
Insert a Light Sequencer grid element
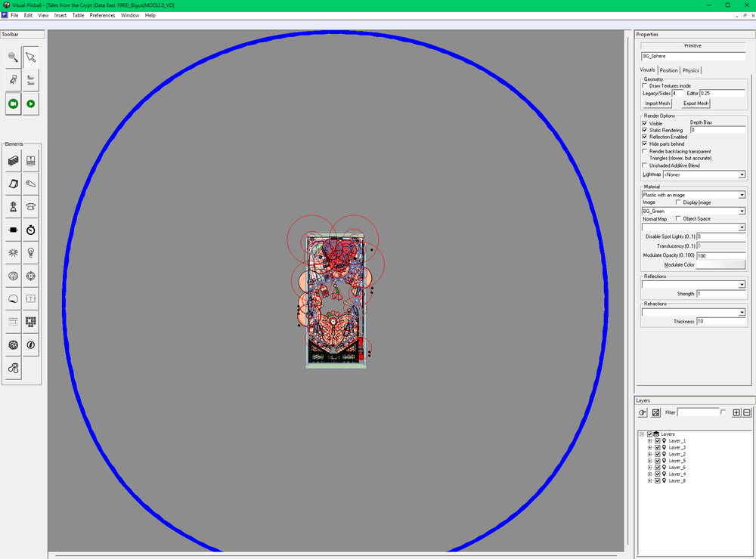30,322
